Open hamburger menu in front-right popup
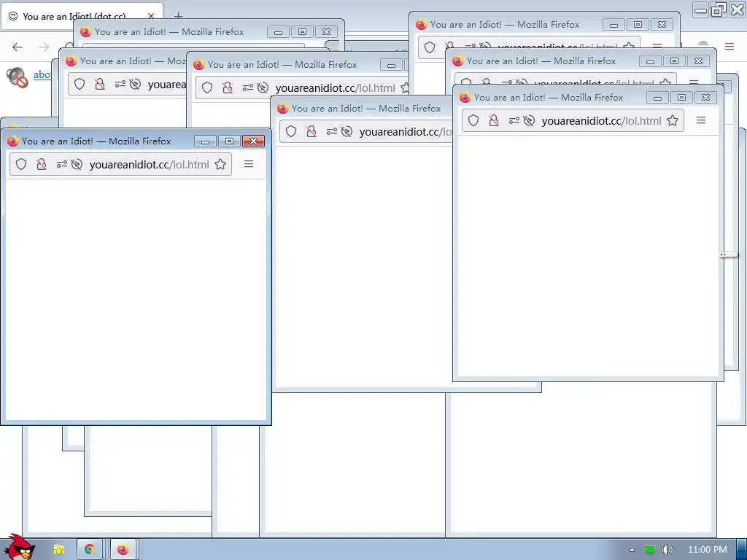 click(x=701, y=120)
